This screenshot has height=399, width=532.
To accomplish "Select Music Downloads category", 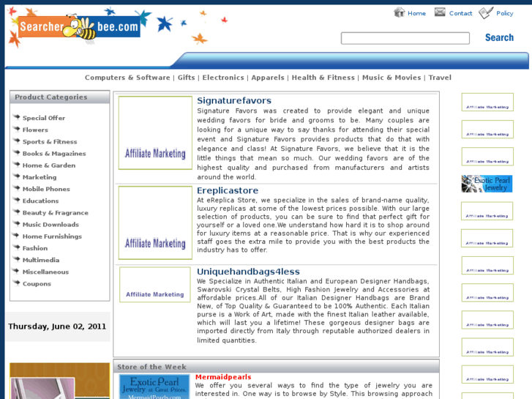I will pos(50,225).
